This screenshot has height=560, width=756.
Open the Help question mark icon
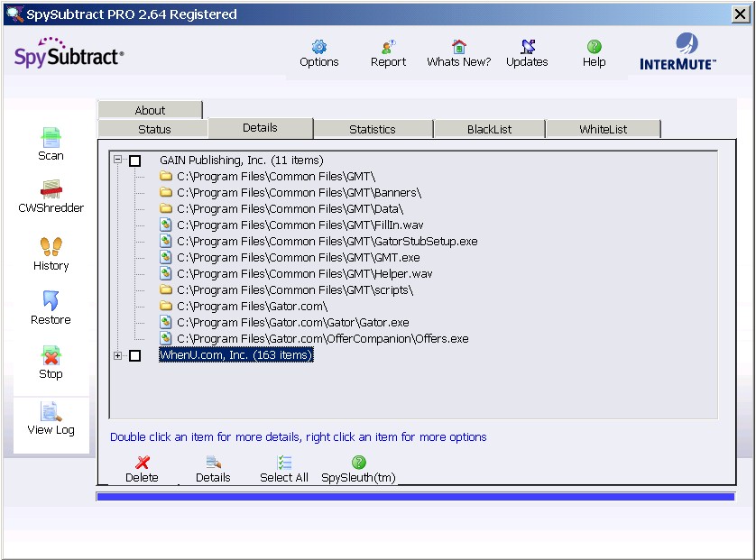594,47
